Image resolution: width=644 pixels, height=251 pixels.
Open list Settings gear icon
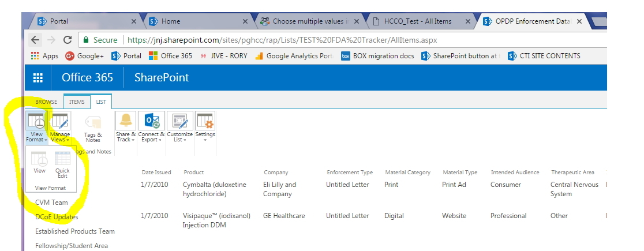pos(205,122)
